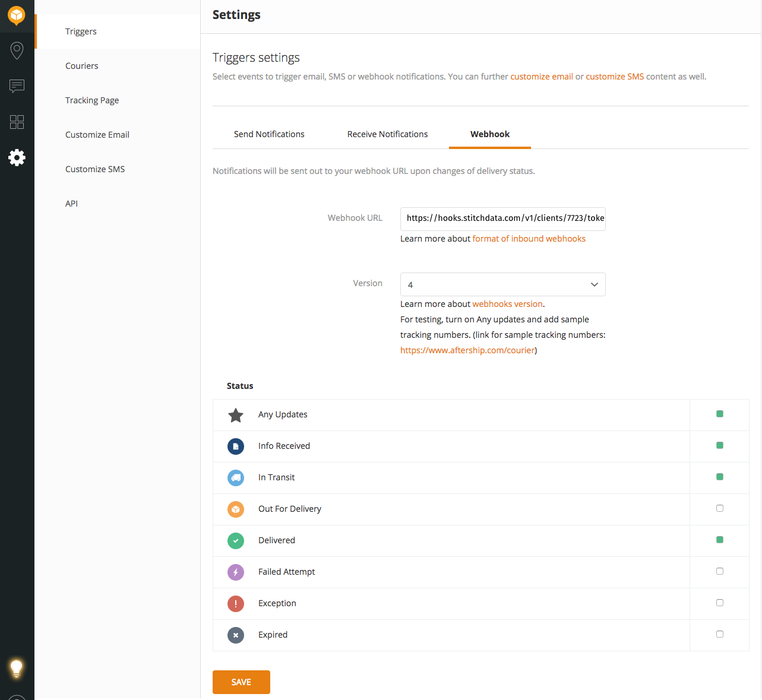The image size is (762, 700).
Task: Open the messages sidebar icon
Action: coord(17,86)
